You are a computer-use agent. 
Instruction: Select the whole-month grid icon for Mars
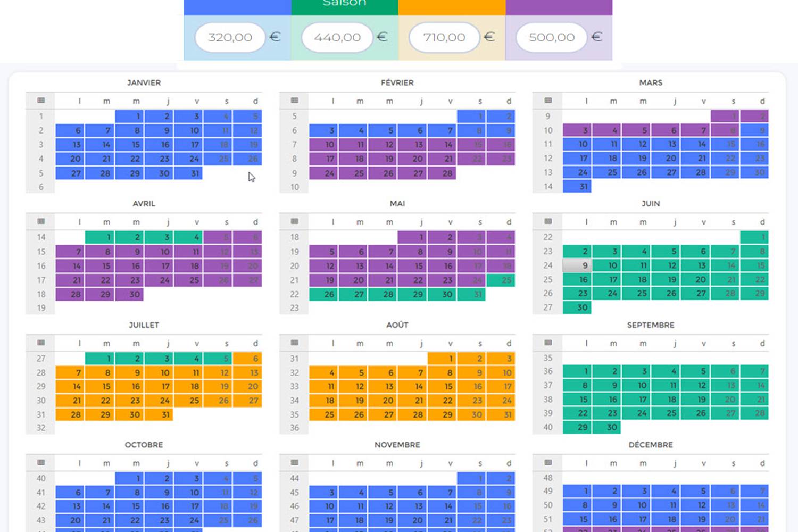coord(548,101)
